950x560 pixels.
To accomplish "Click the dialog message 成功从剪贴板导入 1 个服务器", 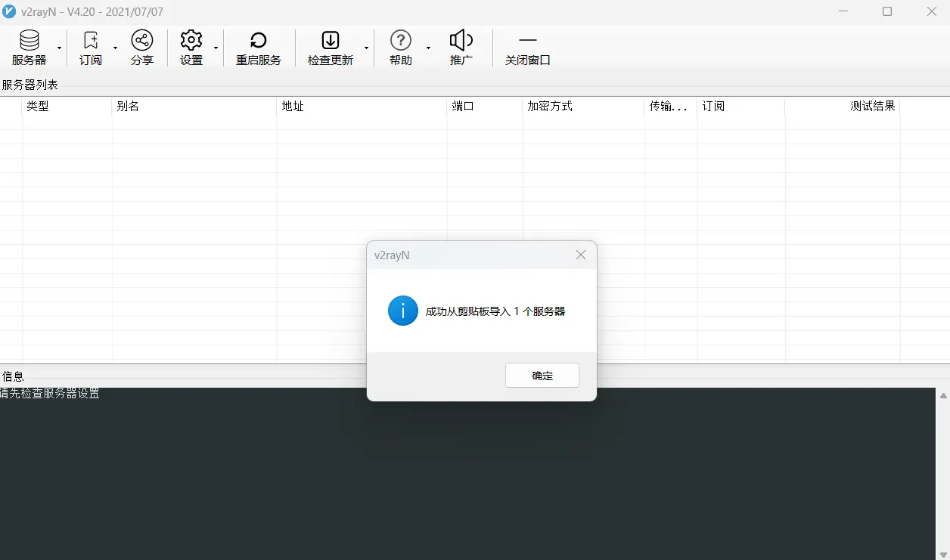I will [x=495, y=311].
